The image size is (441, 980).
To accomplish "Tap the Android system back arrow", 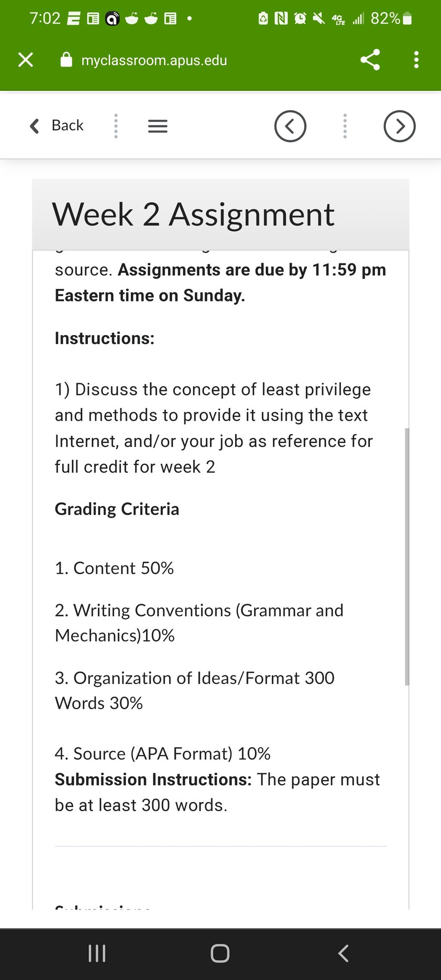I will click(343, 953).
